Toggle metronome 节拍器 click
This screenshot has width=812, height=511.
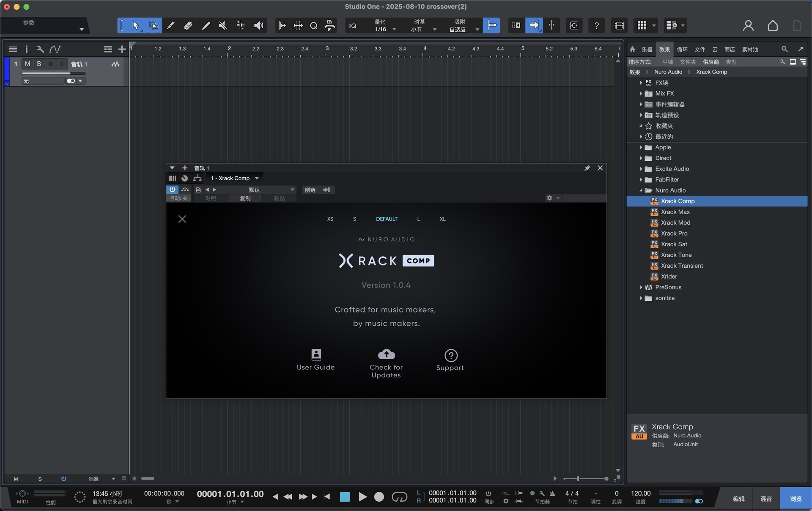tap(552, 493)
